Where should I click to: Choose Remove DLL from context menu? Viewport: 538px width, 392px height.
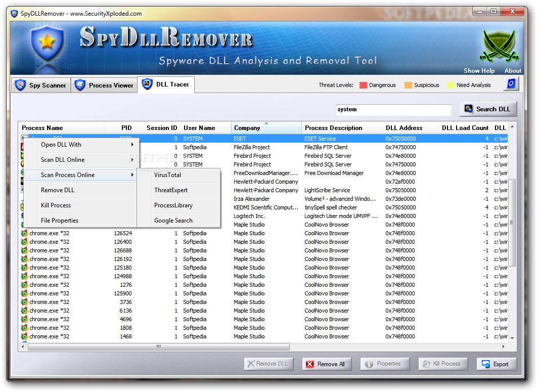click(x=80, y=190)
